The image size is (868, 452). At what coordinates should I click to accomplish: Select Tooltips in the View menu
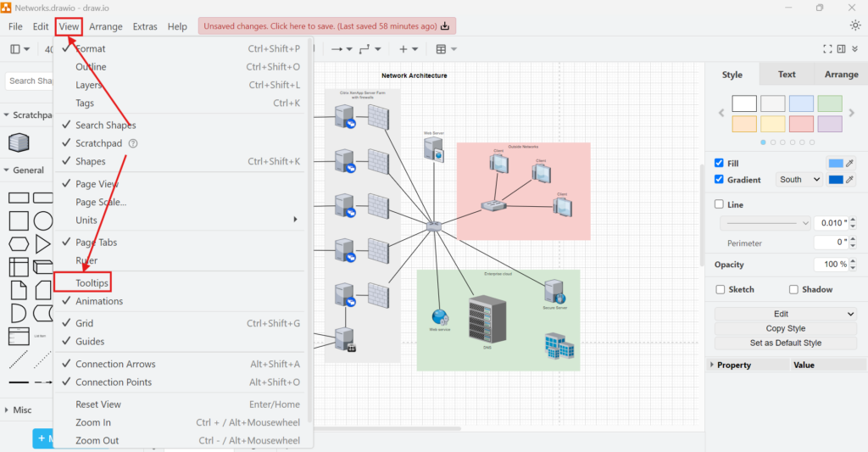pyautogui.click(x=92, y=282)
